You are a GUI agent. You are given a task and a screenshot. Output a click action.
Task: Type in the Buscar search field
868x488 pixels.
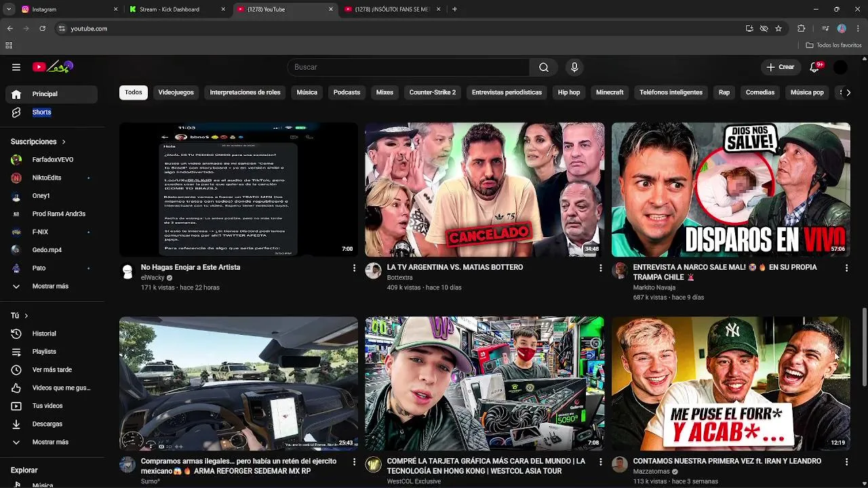click(x=408, y=67)
